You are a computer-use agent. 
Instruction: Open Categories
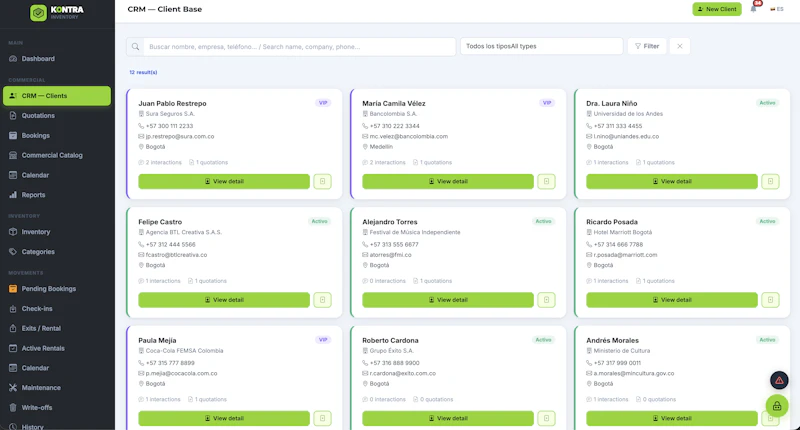tap(57, 251)
